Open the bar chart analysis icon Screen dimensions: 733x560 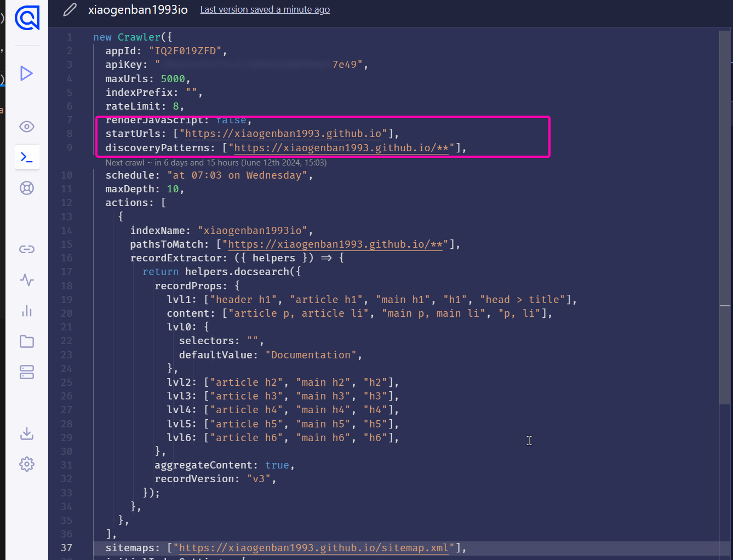(27, 311)
